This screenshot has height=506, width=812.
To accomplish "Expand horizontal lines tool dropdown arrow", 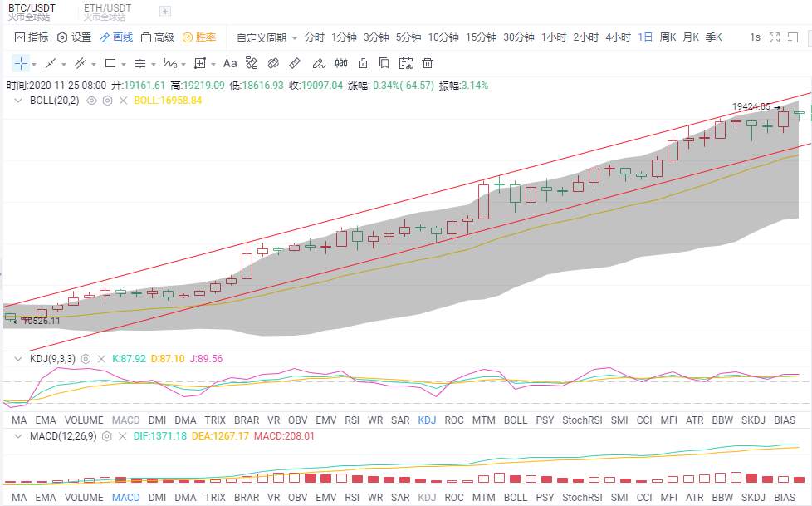I will pyautogui.click(x=154, y=65).
